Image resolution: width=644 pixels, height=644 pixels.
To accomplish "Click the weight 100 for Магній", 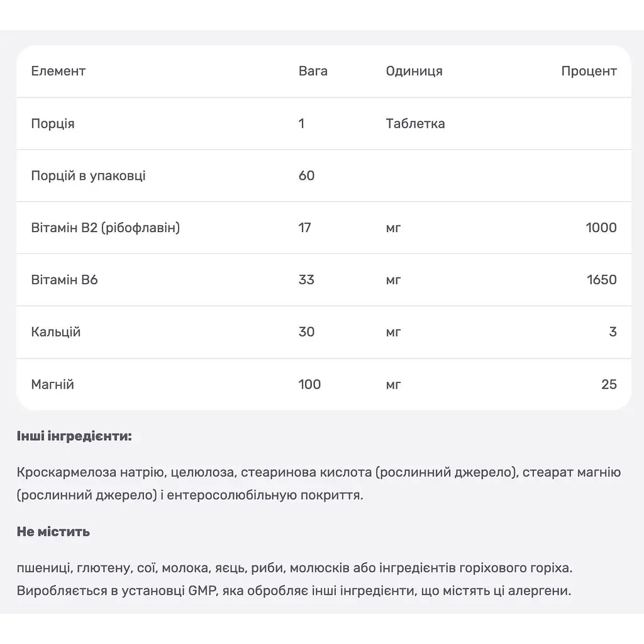I will 309,384.
